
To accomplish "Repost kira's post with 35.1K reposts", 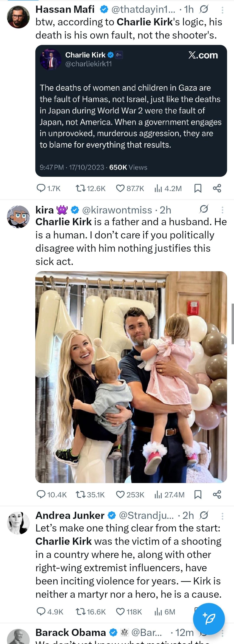I will 90,495.
